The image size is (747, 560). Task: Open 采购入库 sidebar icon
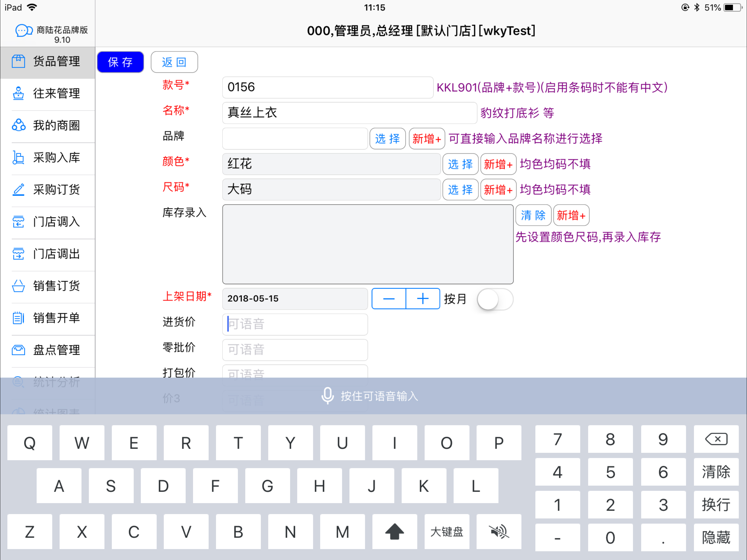click(18, 158)
